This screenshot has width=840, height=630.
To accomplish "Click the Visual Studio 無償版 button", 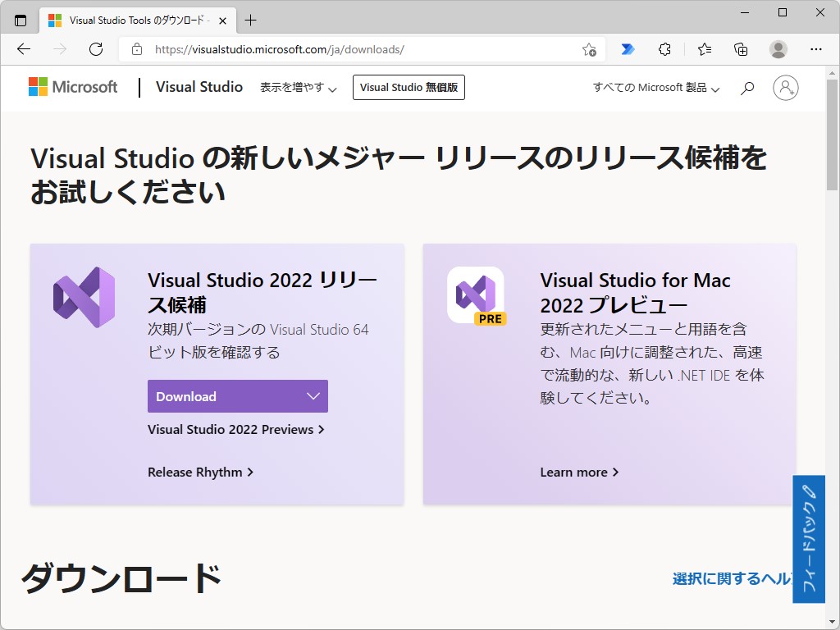I will click(409, 87).
